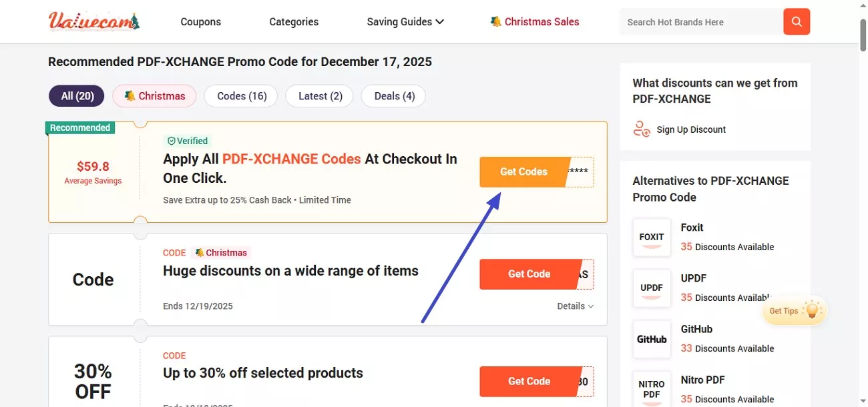Screen dimensions: 868x407
Task: Click the Get Tips lightbulb icon
Action: (813, 309)
